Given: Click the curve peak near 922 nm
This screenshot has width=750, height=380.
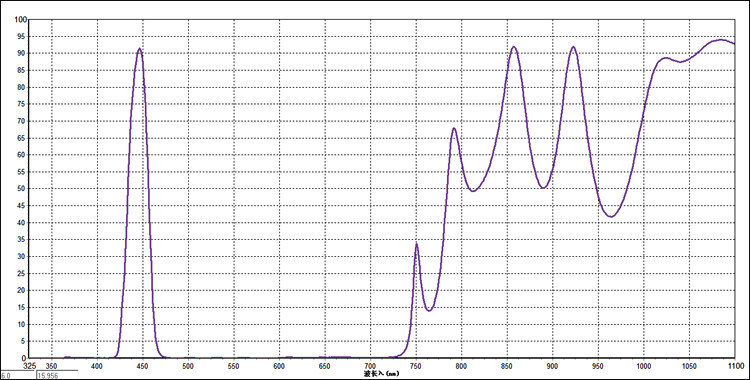Looking at the screenshot, I should pyautogui.click(x=573, y=47).
